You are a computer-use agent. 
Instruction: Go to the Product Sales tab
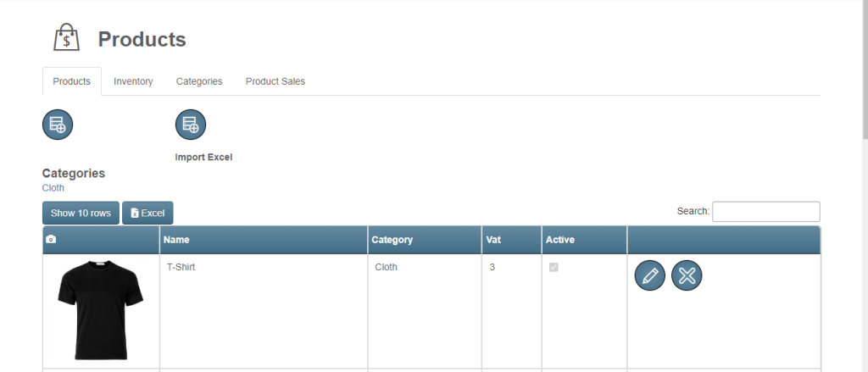coord(275,81)
